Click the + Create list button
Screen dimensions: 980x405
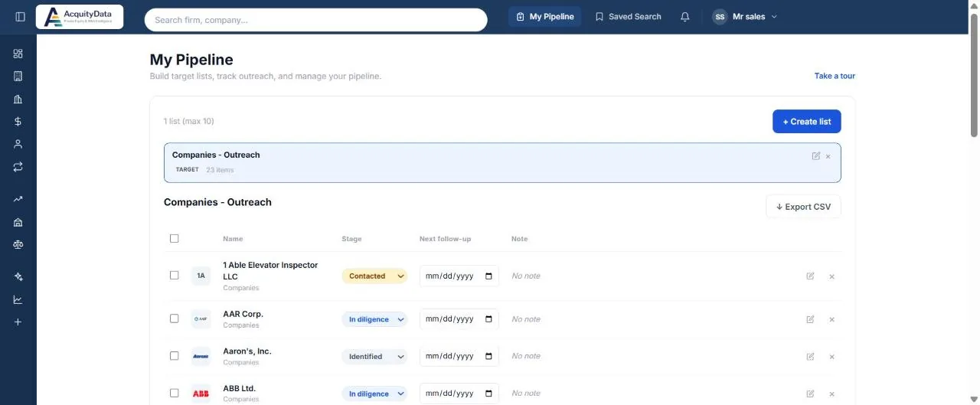(807, 122)
